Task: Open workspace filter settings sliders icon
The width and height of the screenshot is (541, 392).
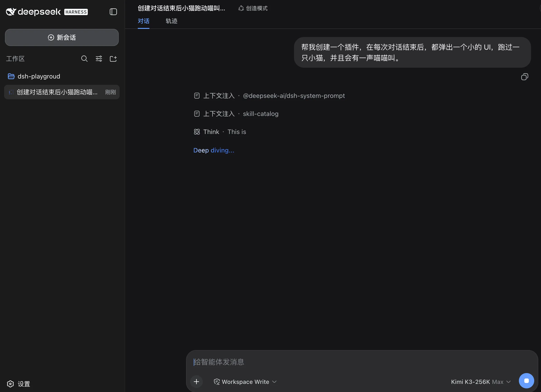Action: [x=99, y=59]
